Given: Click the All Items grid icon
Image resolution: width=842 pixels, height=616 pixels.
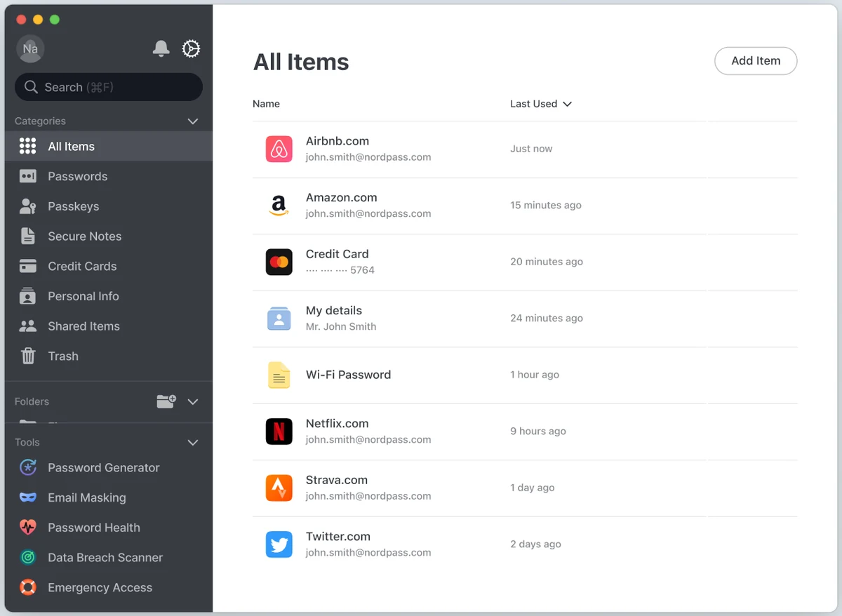Looking at the screenshot, I should pos(27,146).
